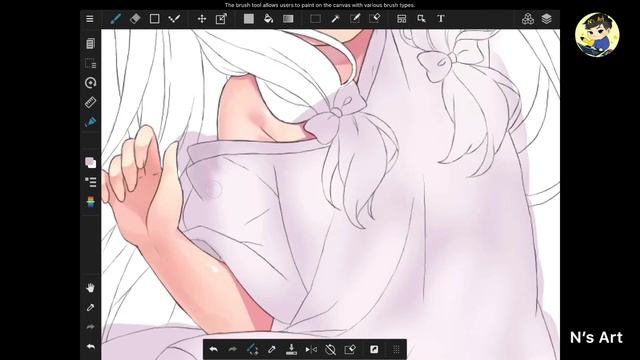Open the Materials panel cubes icon
Image resolution: width=640 pixels, height=360 pixels.
[527, 19]
